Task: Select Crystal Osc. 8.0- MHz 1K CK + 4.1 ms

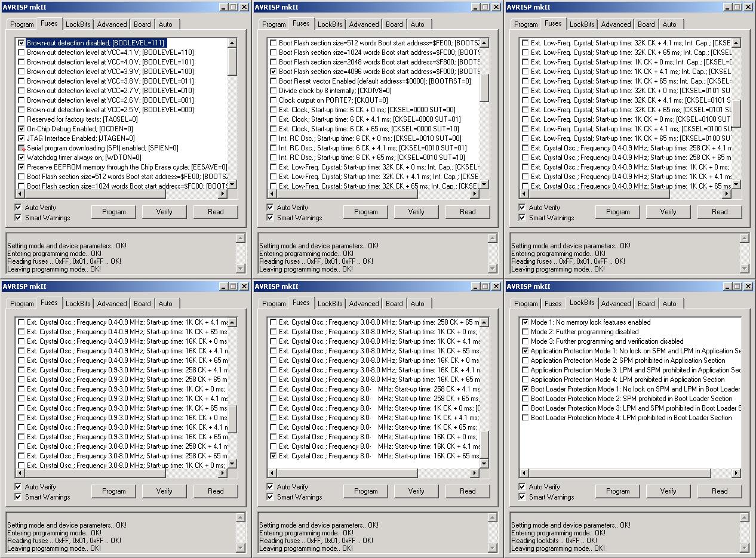Action: click(273, 418)
